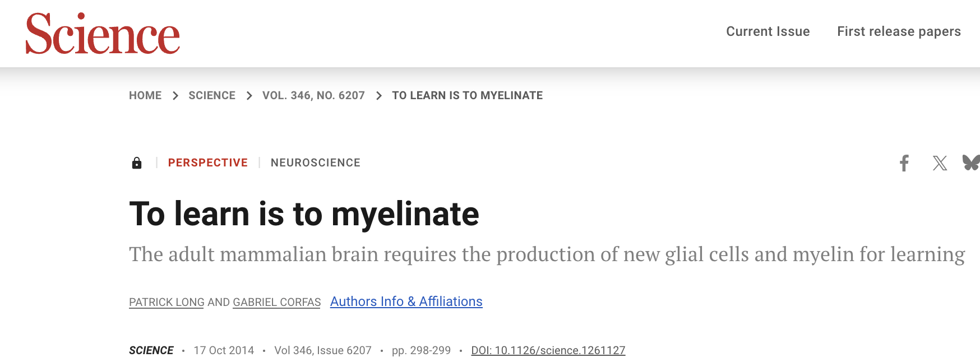View author page for PATRICK LONG
Viewport: 980px width, 362px height.
166,301
